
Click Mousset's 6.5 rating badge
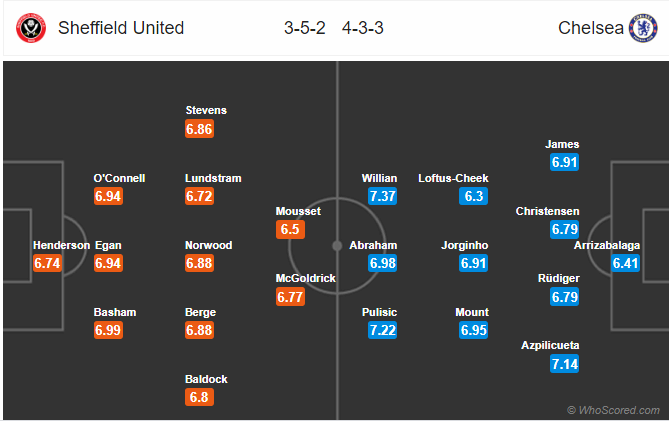tap(290, 229)
